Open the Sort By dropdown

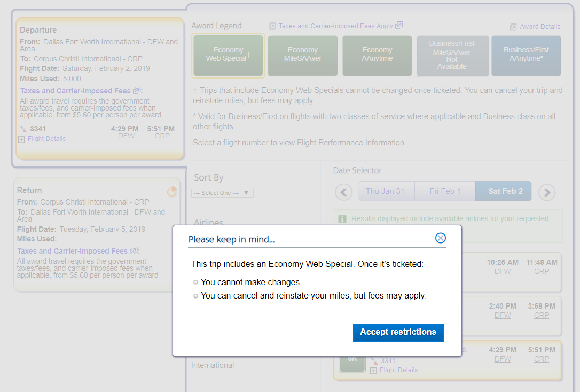coord(222,193)
